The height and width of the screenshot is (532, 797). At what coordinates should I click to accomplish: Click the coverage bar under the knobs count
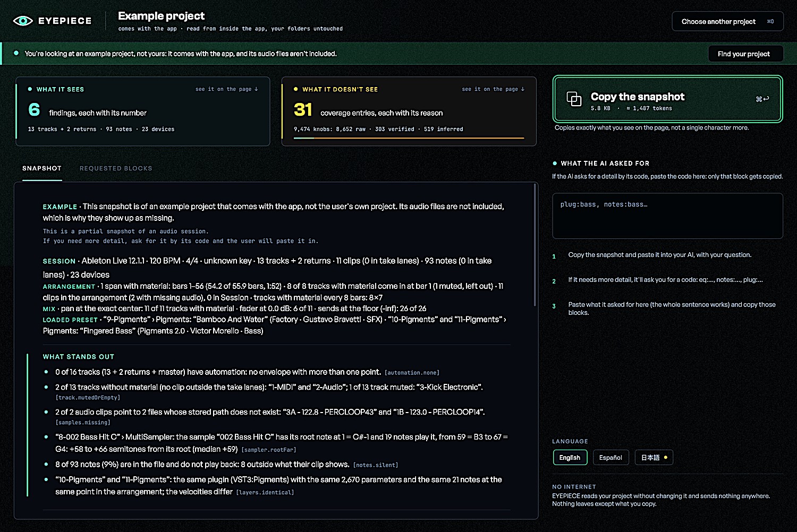[409, 138]
